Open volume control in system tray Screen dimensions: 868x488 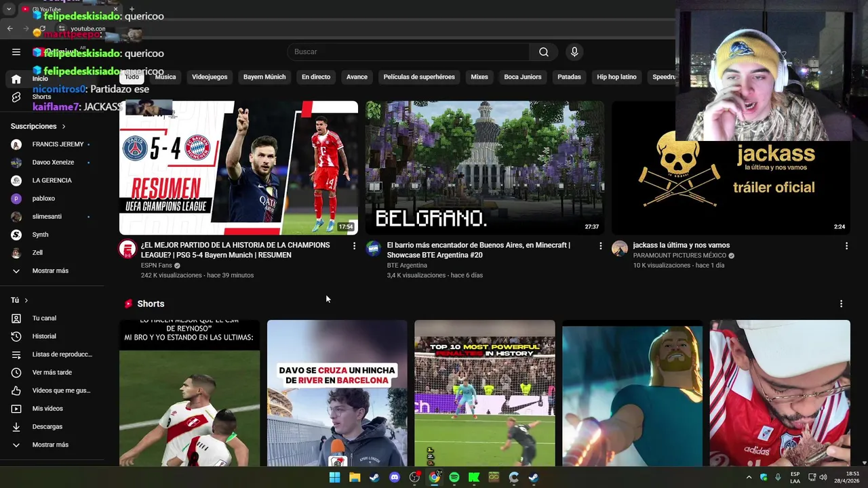pyautogui.click(x=823, y=477)
